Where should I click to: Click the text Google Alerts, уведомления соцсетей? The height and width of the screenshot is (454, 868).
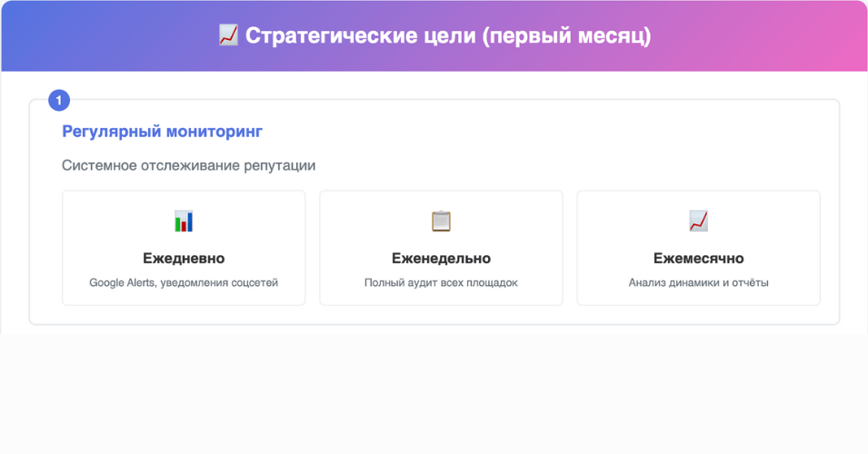click(184, 282)
